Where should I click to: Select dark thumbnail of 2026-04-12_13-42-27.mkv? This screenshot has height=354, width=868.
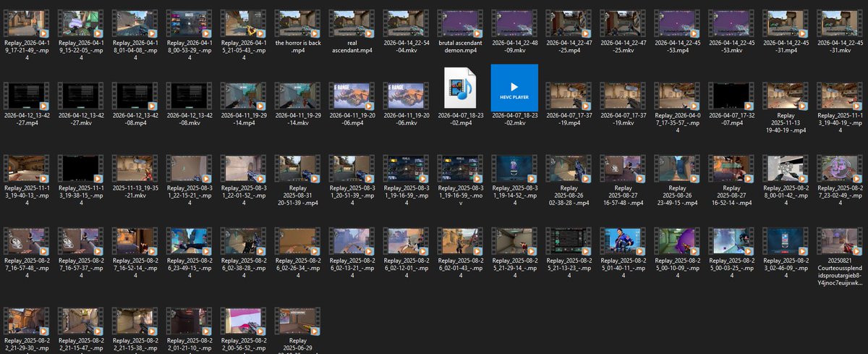click(80, 96)
